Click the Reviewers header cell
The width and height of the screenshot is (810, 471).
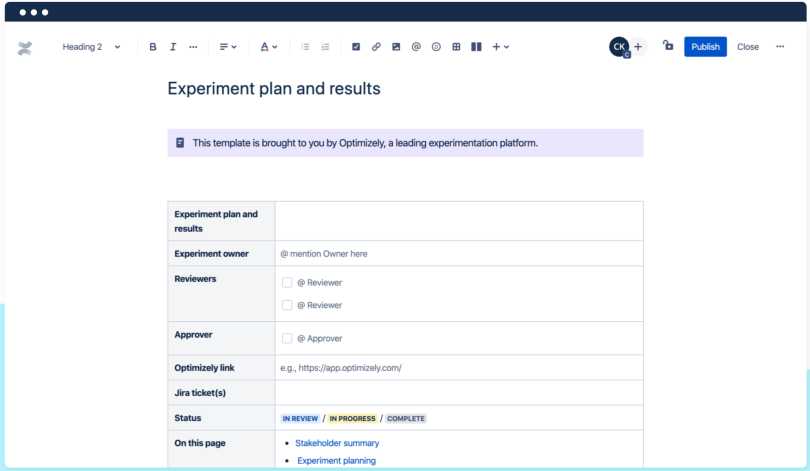click(x=221, y=294)
